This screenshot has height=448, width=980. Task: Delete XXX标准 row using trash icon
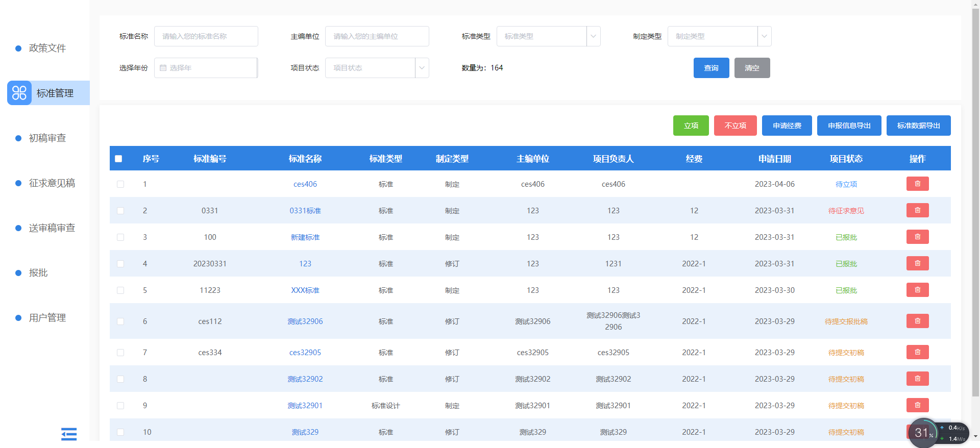click(x=917, y=290)
